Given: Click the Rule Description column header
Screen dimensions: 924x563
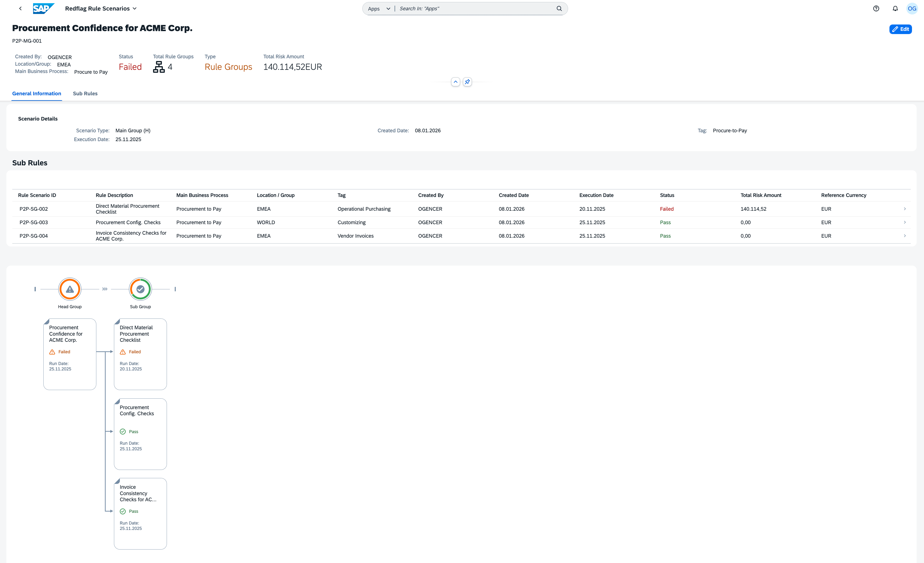Looking at the screenshot, I should click(x=114, y=195).
